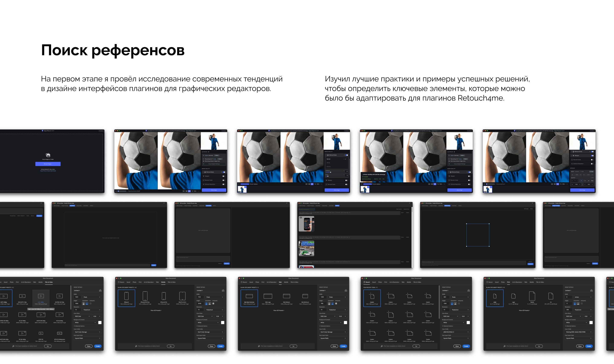
Task: Open the Film & Video tab in New Document
Action: click(172, 282)
